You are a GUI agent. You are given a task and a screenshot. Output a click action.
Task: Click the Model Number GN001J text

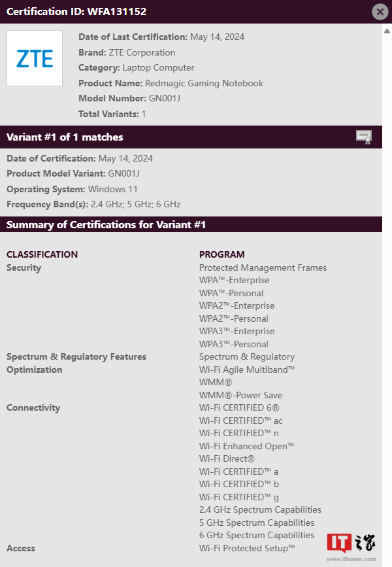(x=129, y=98)
